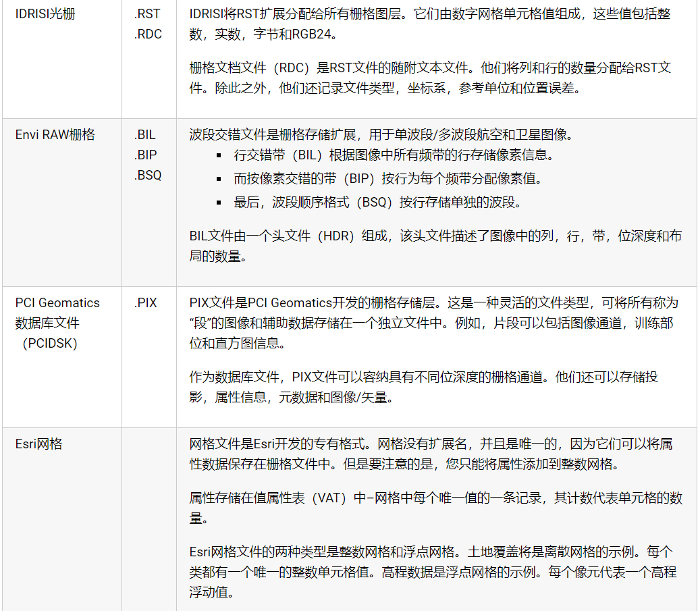This screenshot has width=700, height=611.
Task: Select the 'Envi RAW栅格' format name
Action: click(55, 134)
